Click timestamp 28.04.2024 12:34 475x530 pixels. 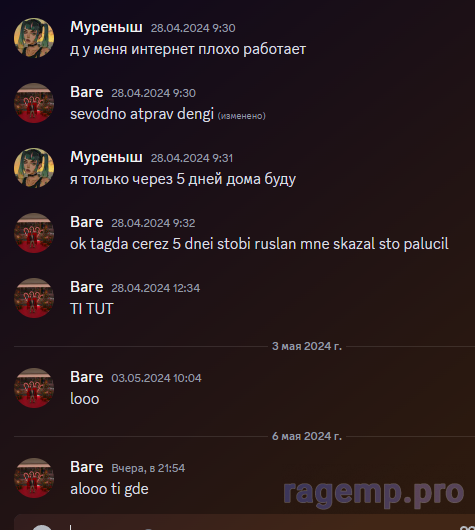tap(156, 288)
